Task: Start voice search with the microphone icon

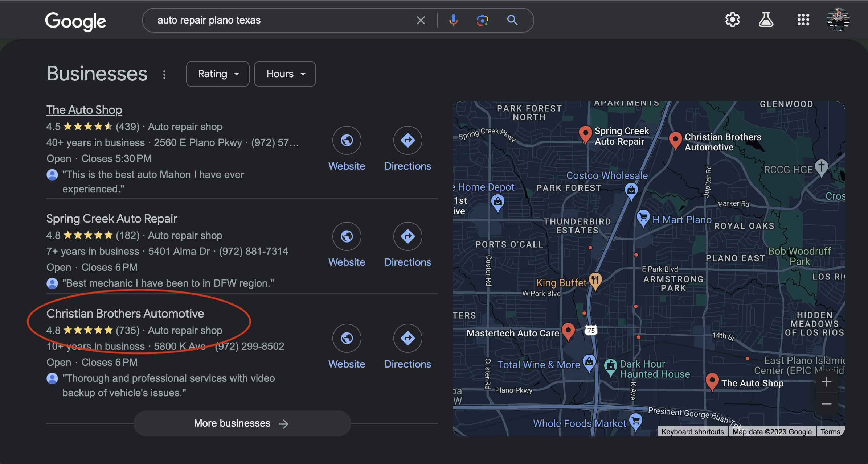Action: 453,20
